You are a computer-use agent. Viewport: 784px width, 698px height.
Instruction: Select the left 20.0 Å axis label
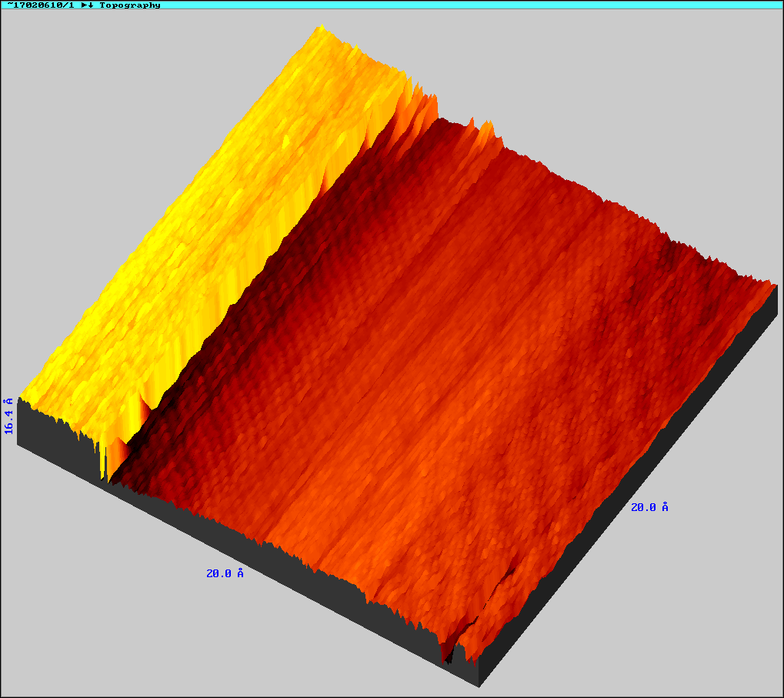tap(225, 573)
